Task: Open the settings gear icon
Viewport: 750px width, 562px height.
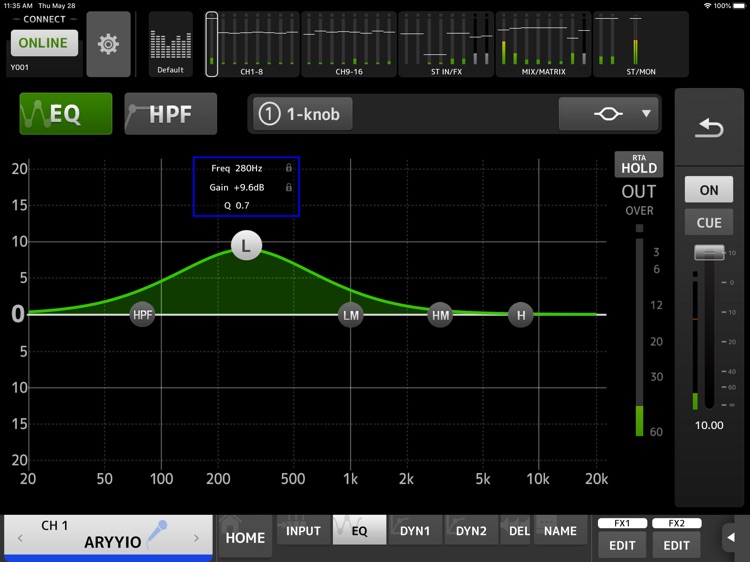Action: click(x=108, y=44)
